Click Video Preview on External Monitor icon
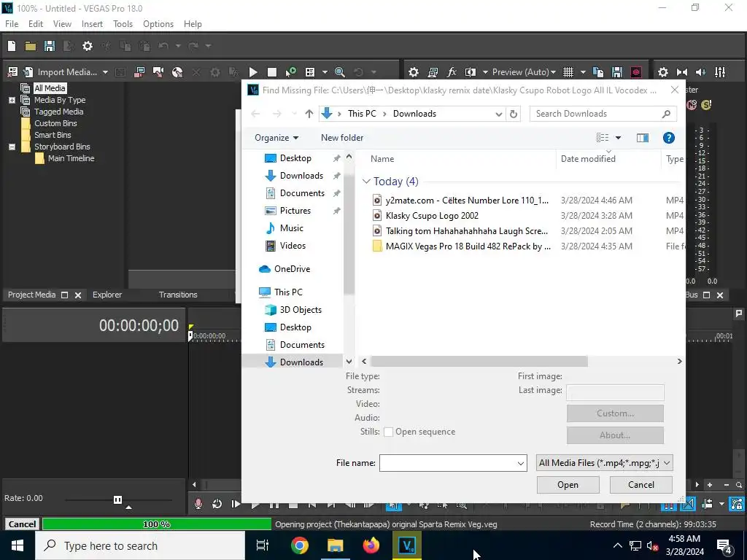747x560 pixels. (433, 72)
